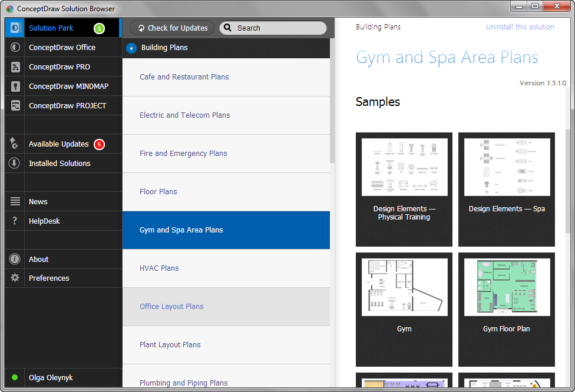Click the About info icon
The height and width of the screenshot is (392, 575).
15,259
